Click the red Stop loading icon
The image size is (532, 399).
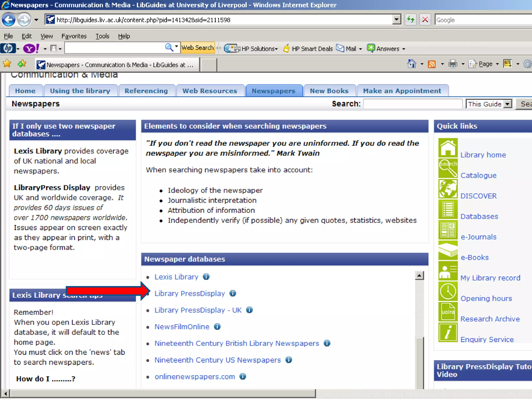pos(425,20)
